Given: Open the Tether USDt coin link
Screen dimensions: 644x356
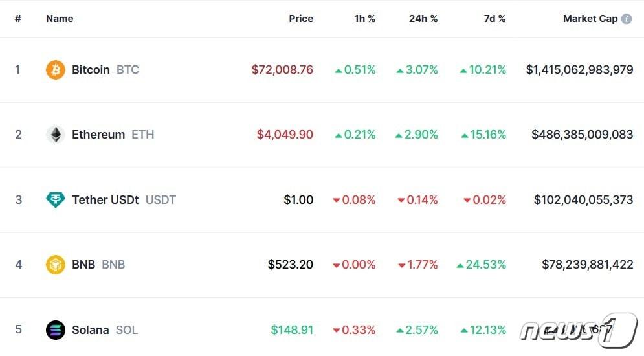Looking at the screenshot, I should point(105,200).
